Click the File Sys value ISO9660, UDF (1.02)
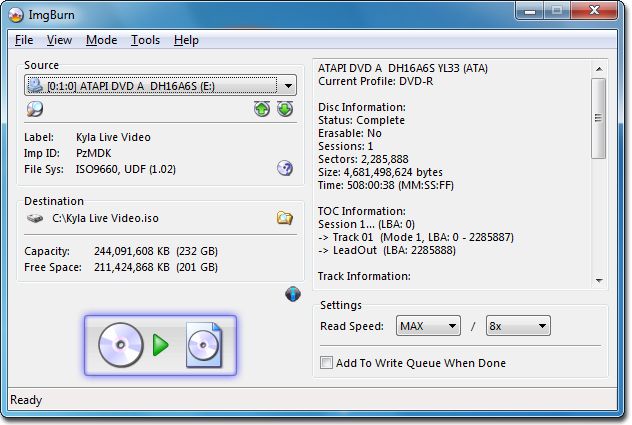This screenshot has width=632, height=425. [126, 169]
